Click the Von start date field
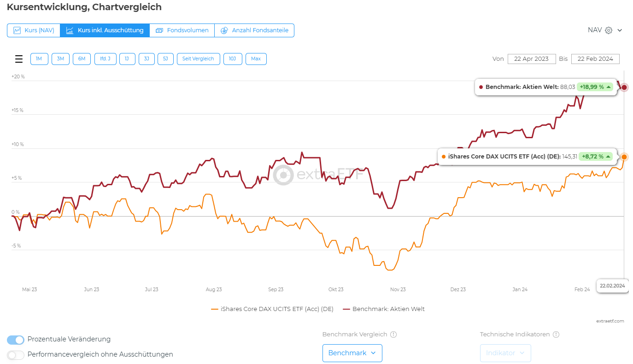Viewport: 633px width, 364px height. tap(531, 59)
